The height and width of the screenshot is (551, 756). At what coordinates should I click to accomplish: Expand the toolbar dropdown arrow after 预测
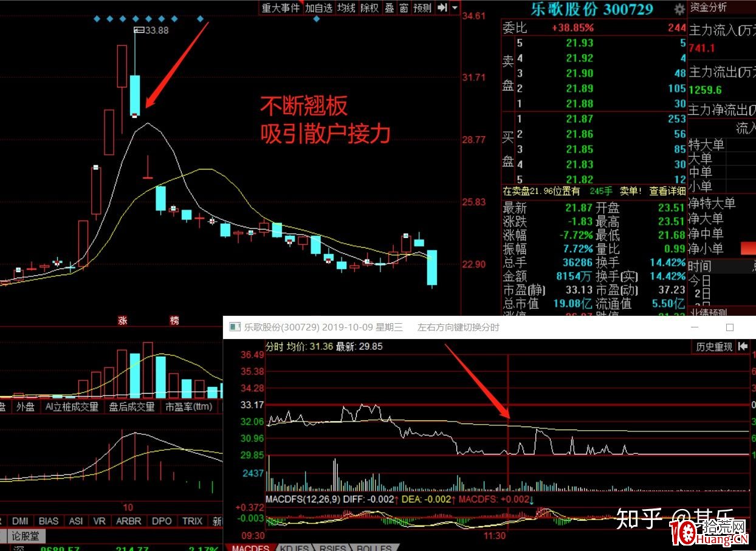pos(456,7)
